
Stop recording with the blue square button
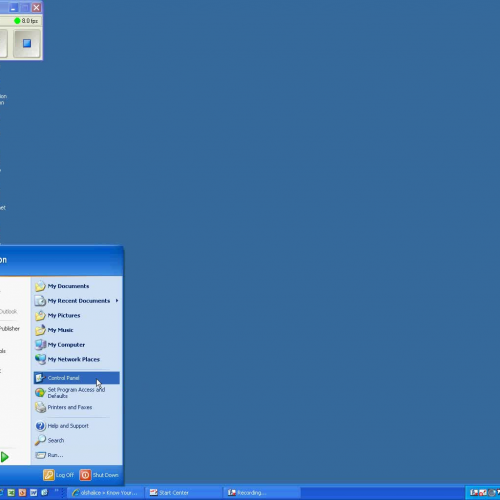[27, 43]
